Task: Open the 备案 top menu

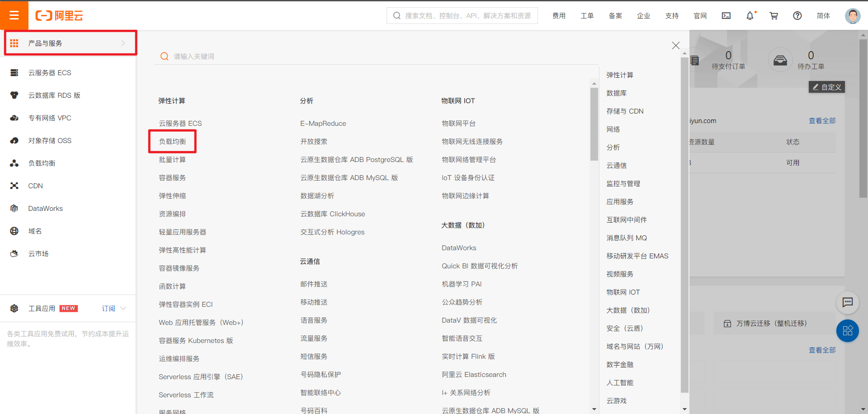Action: 615,16
